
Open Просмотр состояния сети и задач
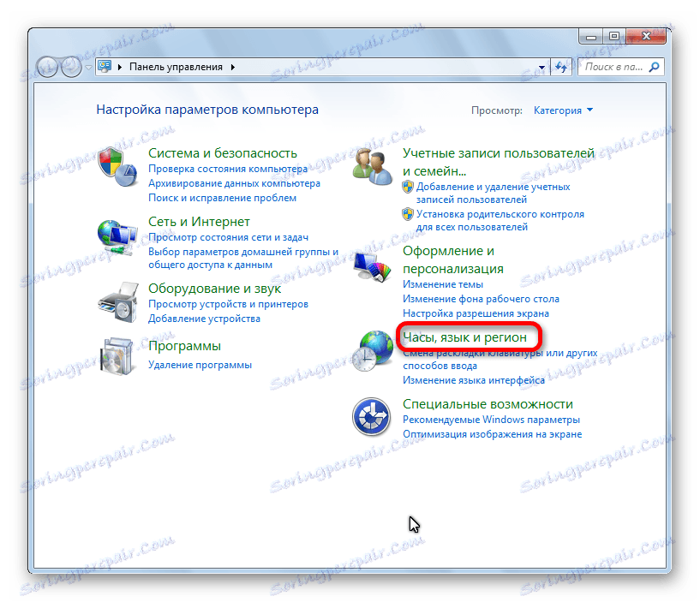click(x=228, y=237)
